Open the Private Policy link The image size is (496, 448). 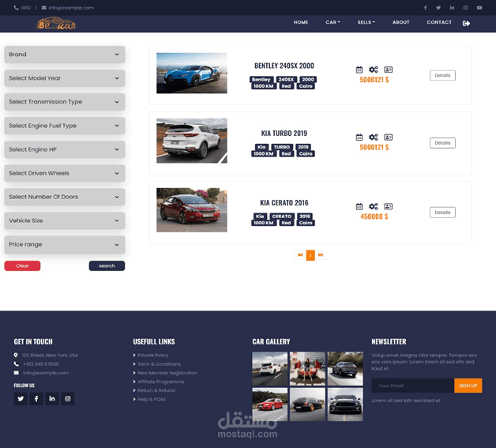tap(152, 356)
